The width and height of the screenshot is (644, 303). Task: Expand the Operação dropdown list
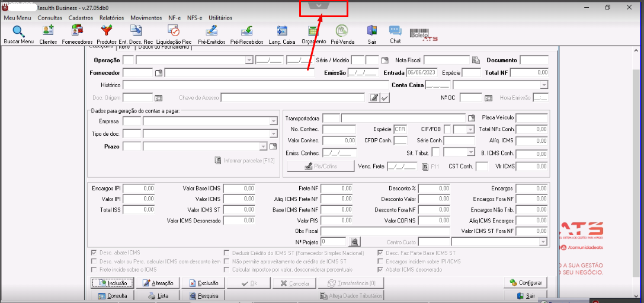pyautogui.click(x=249, y=60)
